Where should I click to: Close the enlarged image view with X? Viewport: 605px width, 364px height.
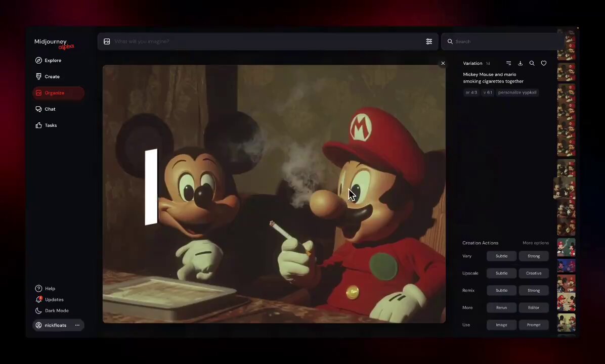pos(443,63)
